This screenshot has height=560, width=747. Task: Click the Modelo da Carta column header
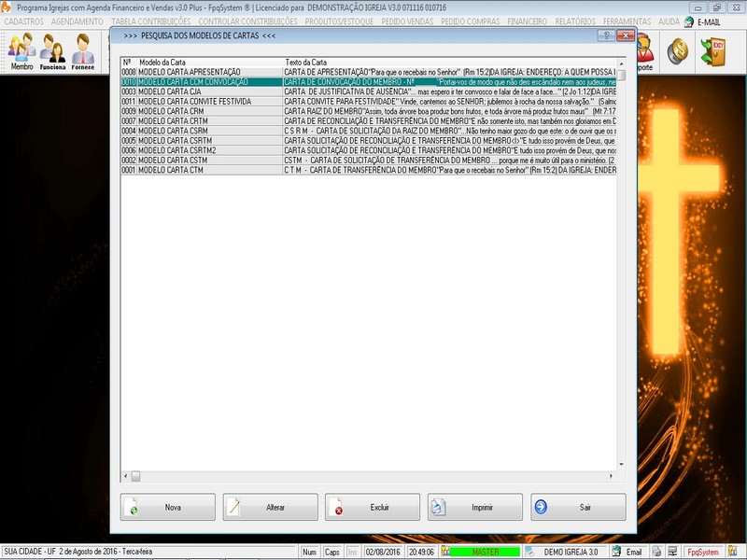click(x=210, y=63)
